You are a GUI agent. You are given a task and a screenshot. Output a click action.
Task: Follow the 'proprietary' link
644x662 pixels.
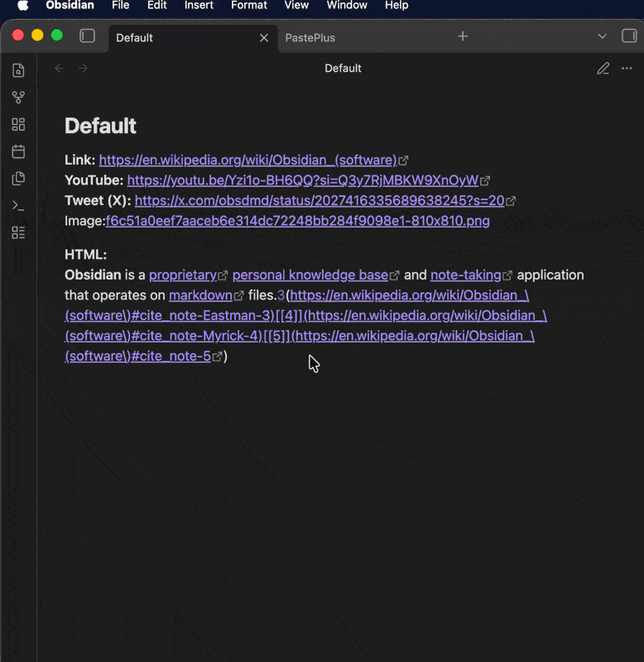[x=183, y=276]
